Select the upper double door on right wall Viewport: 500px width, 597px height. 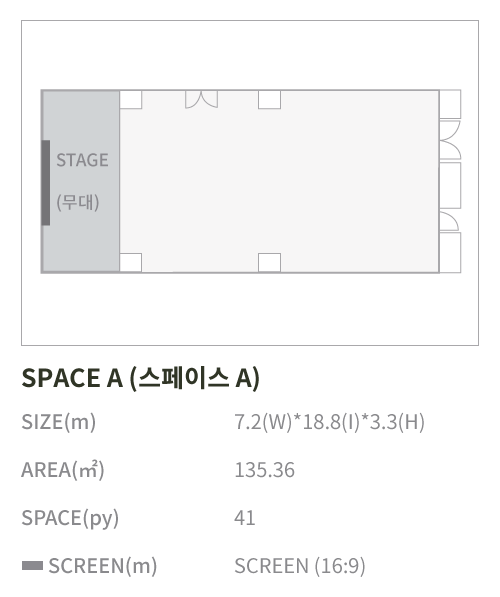click(450, 140)
